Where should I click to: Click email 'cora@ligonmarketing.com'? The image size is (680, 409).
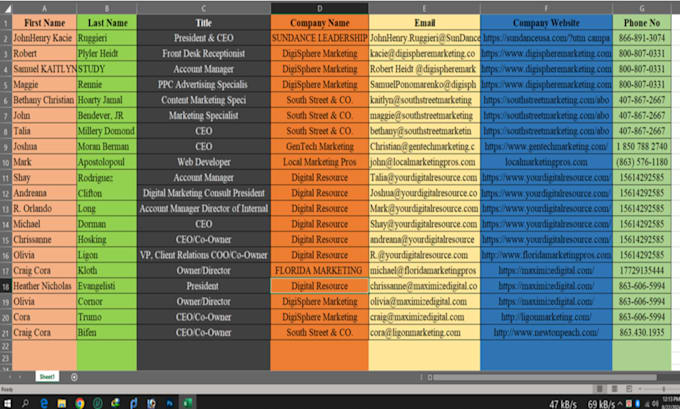(425, 333)
